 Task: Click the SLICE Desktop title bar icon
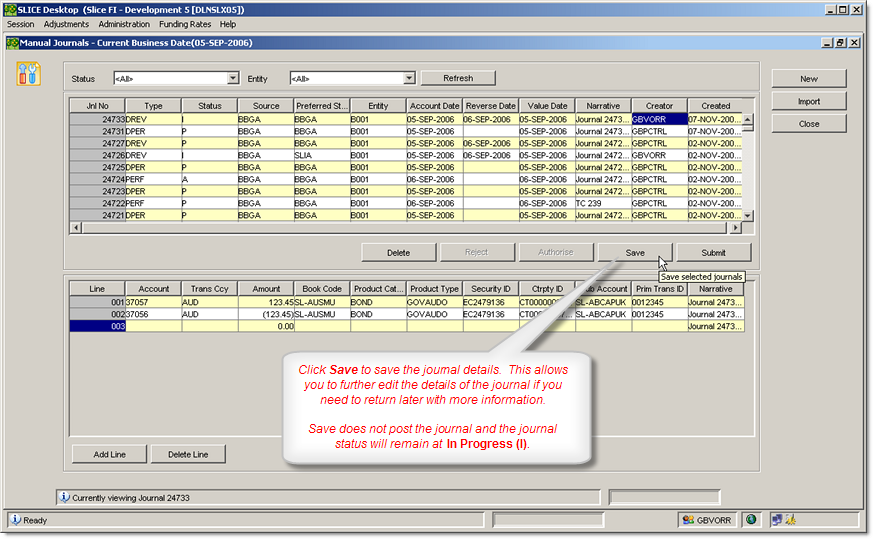pyautogui.click(x=9, y=9)
